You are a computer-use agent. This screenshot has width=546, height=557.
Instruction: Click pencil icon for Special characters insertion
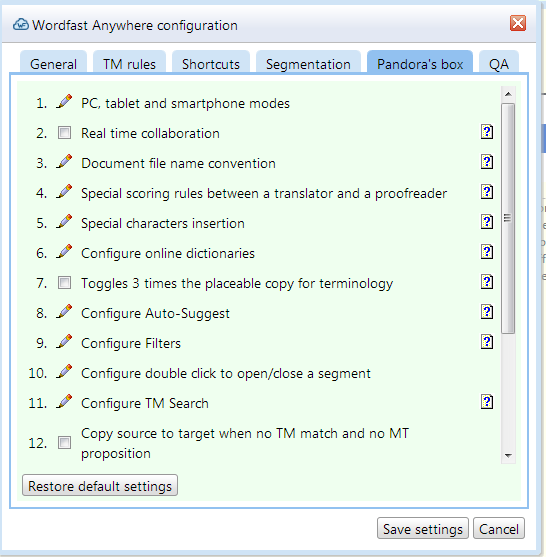pos(64,222)
